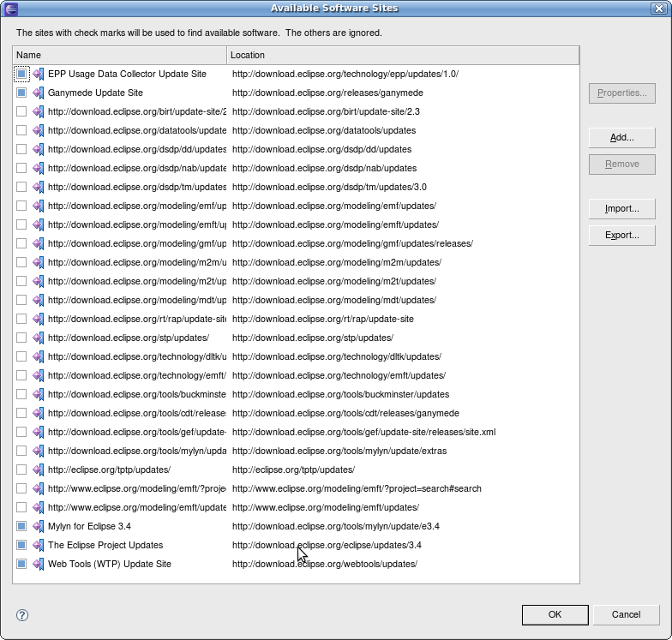672x640 pixels.
Task: Enable the birt/update-site/2.3 site checkbox
Action: pos(21,111)
